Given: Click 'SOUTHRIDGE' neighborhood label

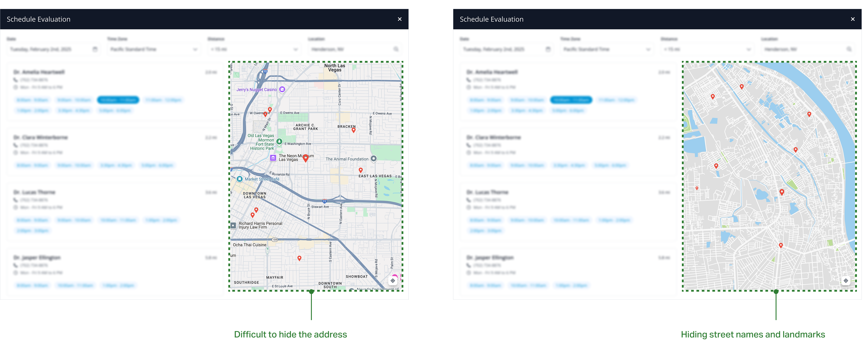Looking at the screenshot, I should [x=247, y=283].
